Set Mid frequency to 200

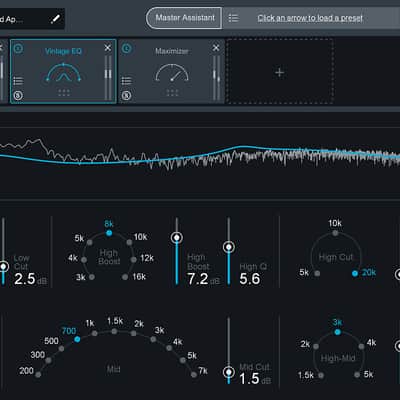[x=38, y=374]
